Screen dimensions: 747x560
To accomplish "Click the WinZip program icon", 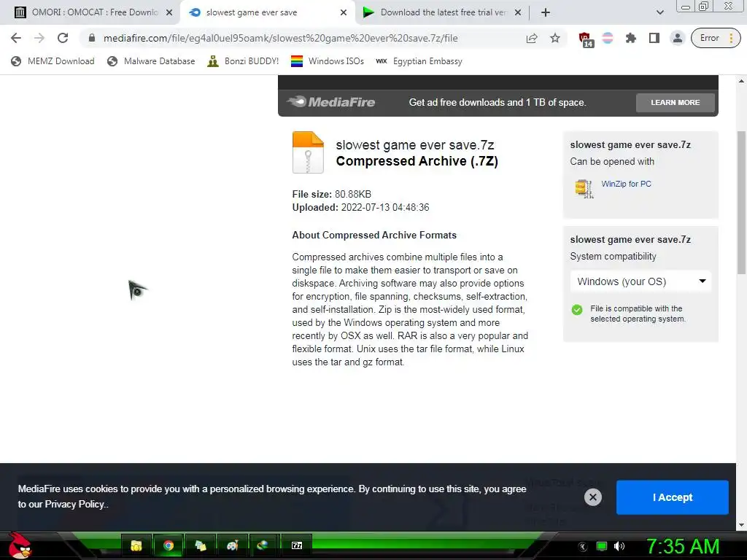I will click(x=584, y=189).
